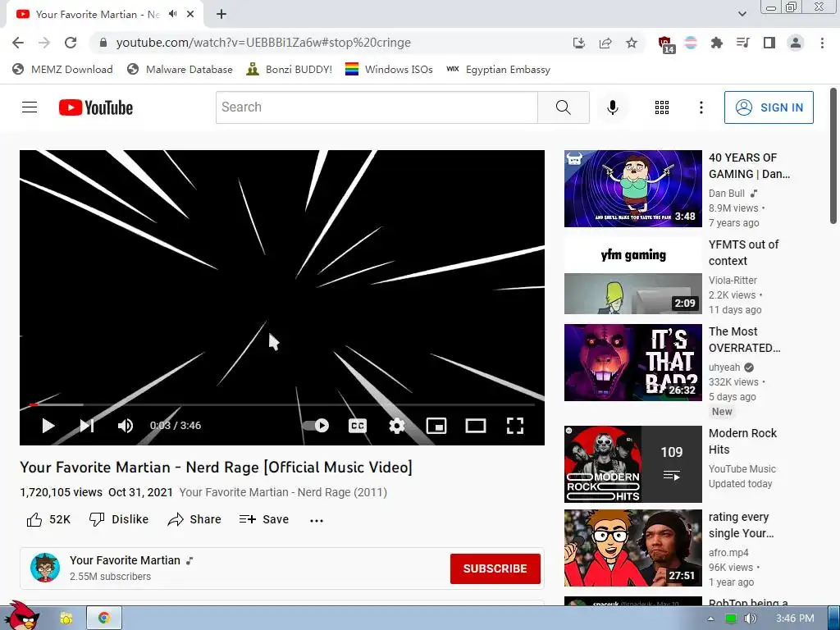Open Chrome profile avatar
Viewport: 840px width, 630px height.
(796, 43)
